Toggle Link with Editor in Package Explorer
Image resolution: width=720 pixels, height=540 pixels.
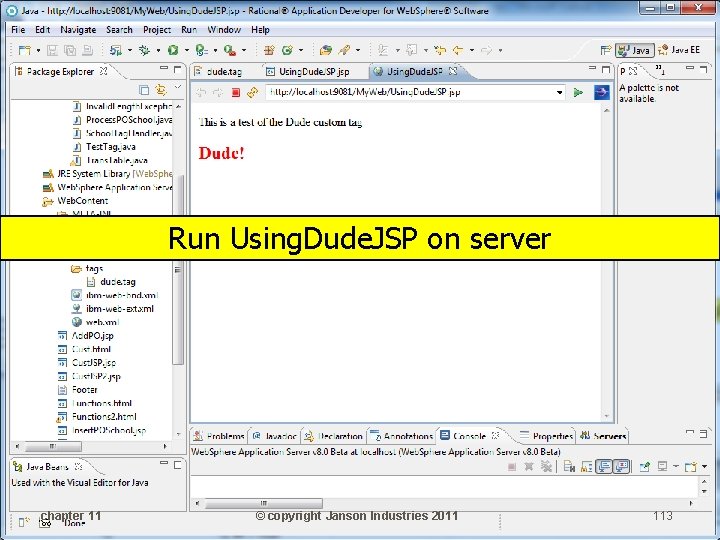[x=160, y=89]
